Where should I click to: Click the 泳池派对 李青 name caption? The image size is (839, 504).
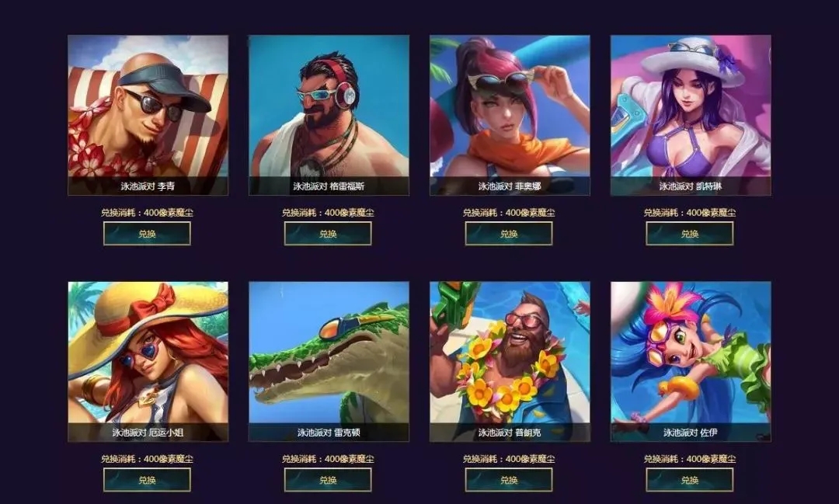[148, 186]
